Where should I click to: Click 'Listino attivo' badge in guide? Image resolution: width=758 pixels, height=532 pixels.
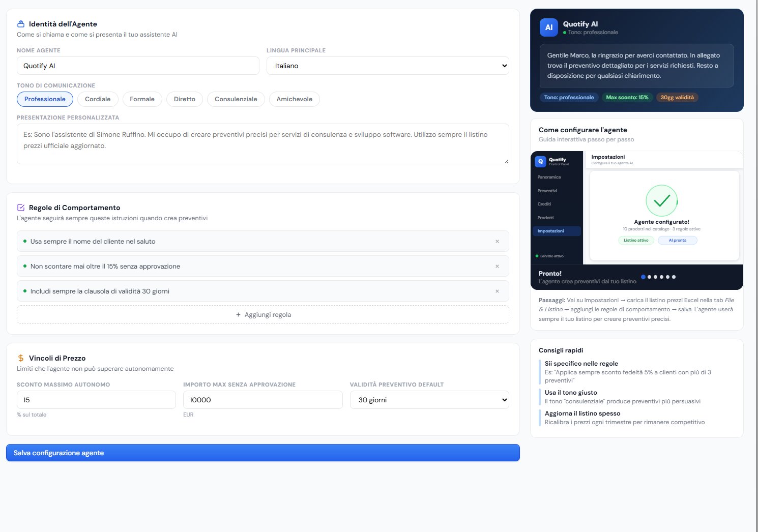(636, 241)
